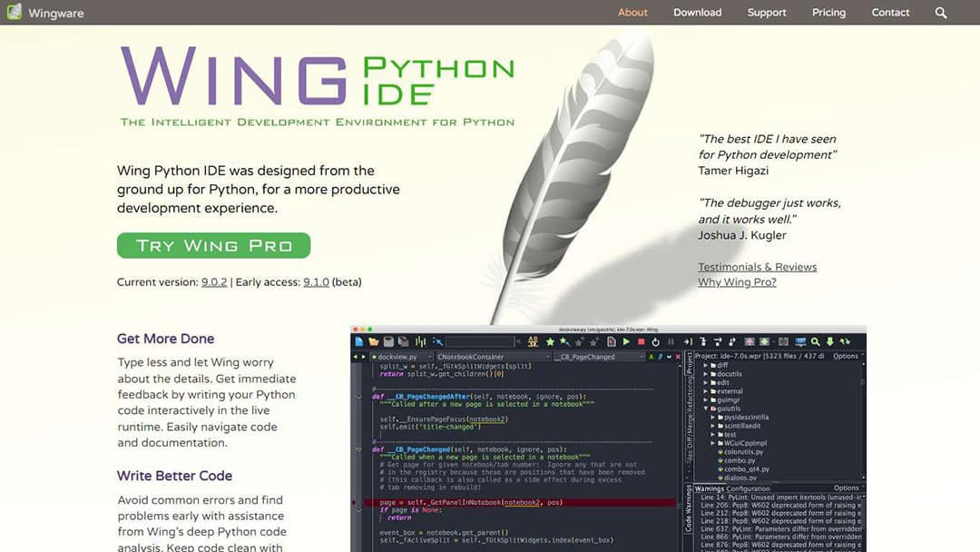
Task: Switch to the Configuration tab in warnings panel
Action: click(x=748, y=488)
